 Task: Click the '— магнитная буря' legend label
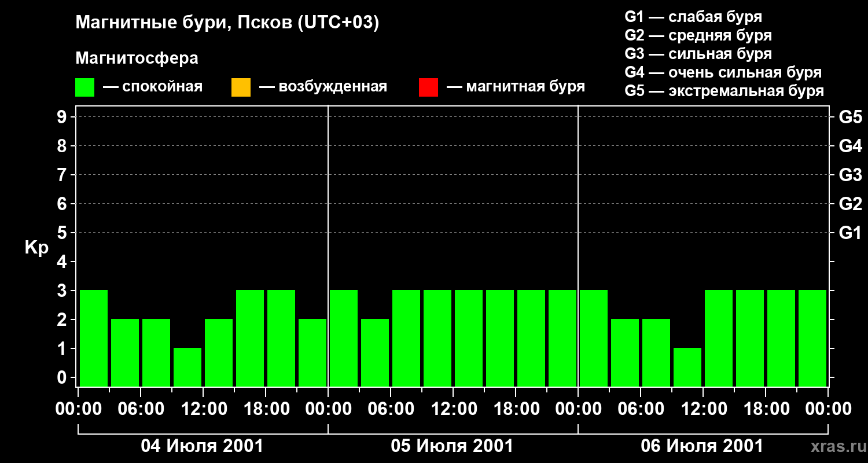pos(516,87)
